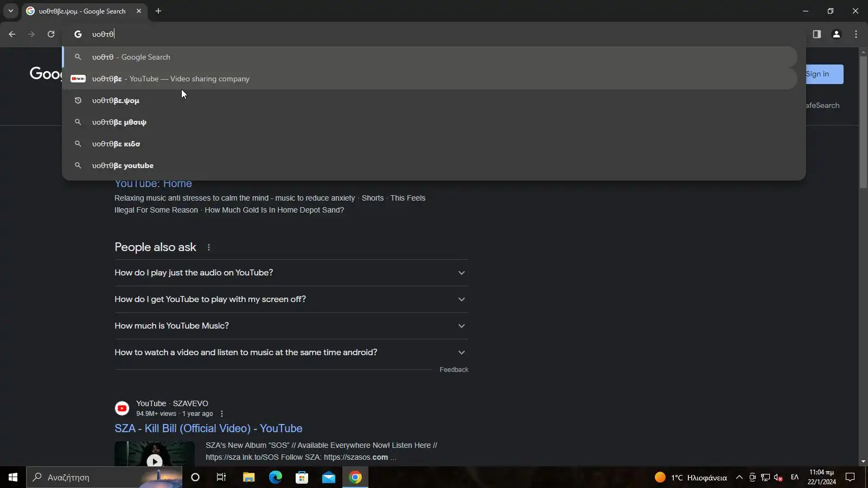Open the clock and calendar flyout
The image size is (868, 488).
[x=821, y=477]
